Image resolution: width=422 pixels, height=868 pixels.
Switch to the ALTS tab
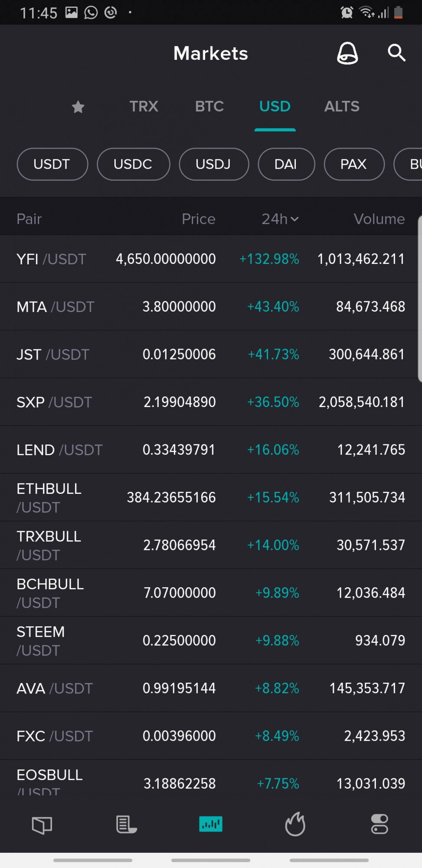(x=342, y=106)
